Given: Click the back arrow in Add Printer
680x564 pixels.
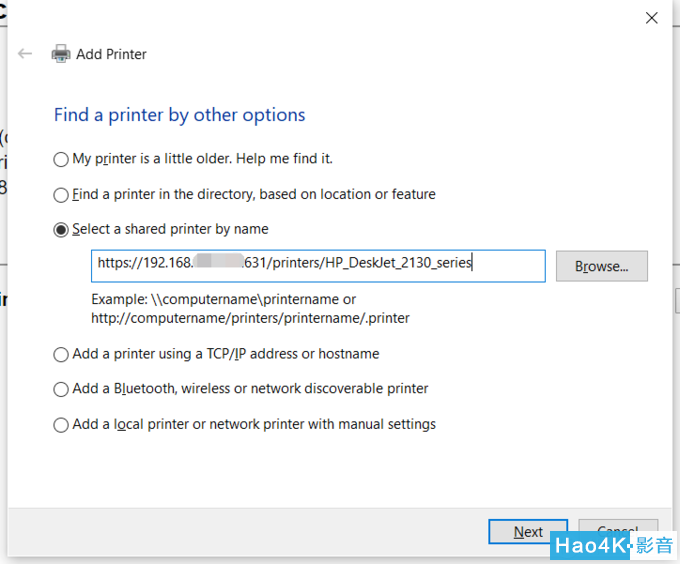Looking at the screenshot, I should (x=25, y=54).
